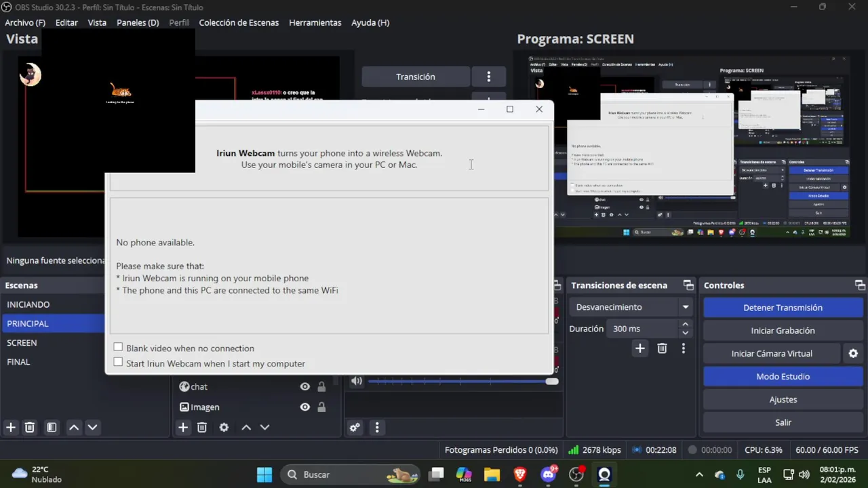Open virtual camera settings gear icon
Viewport: 868px width, 488px height.
pyautogui.click(x=854, y=354)
